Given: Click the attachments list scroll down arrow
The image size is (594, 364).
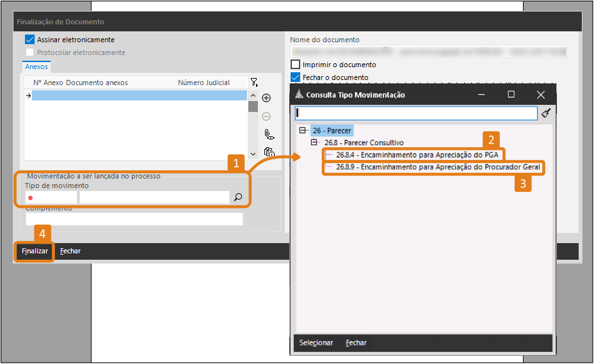Looking at the screenshot, I should (x=253, y=154).
